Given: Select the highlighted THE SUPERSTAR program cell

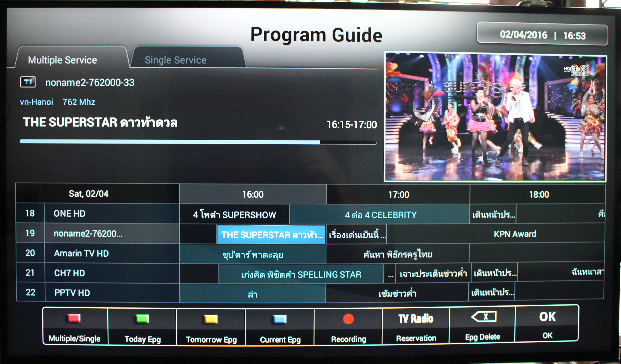Looking at the screenshot, I should [x=271, y=235].
